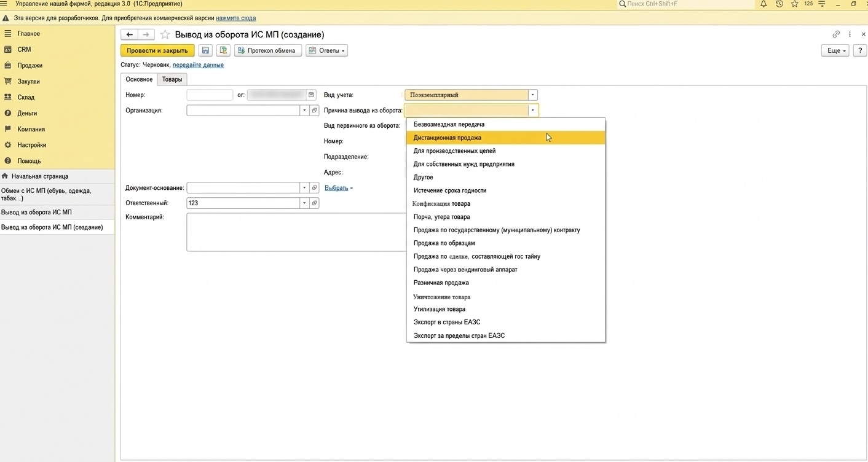
Task: Expand the Ответственный dropdown
Action: (304, 203)
